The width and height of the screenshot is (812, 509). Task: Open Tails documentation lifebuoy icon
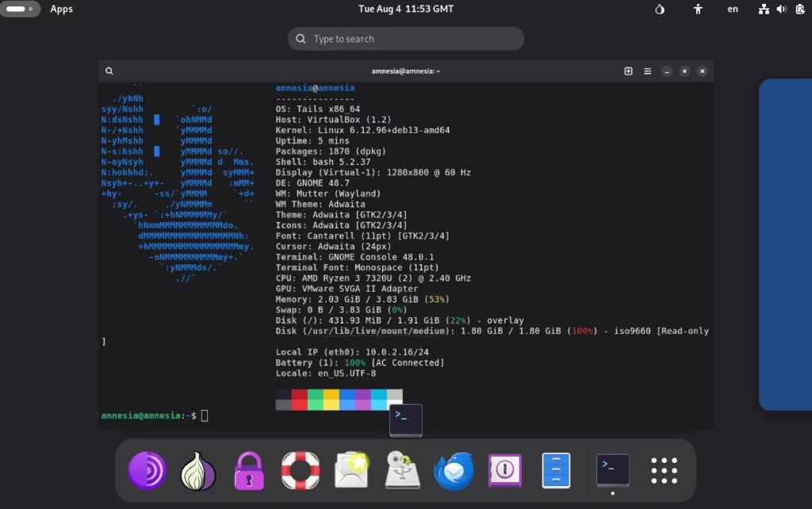301,470
